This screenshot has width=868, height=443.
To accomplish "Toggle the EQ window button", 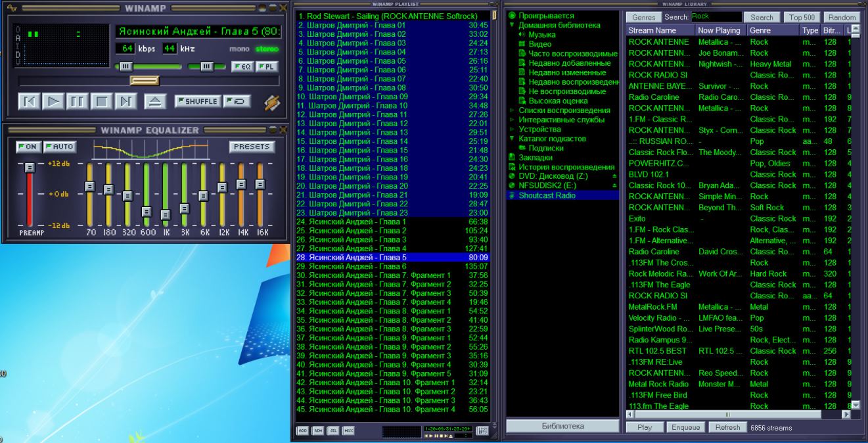I will (x=242, y=66).
